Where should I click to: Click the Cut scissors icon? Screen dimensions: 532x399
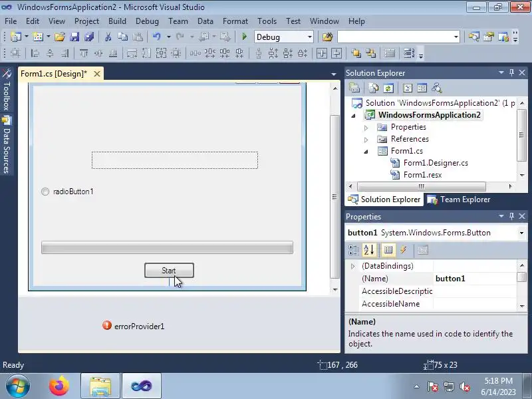108,37
